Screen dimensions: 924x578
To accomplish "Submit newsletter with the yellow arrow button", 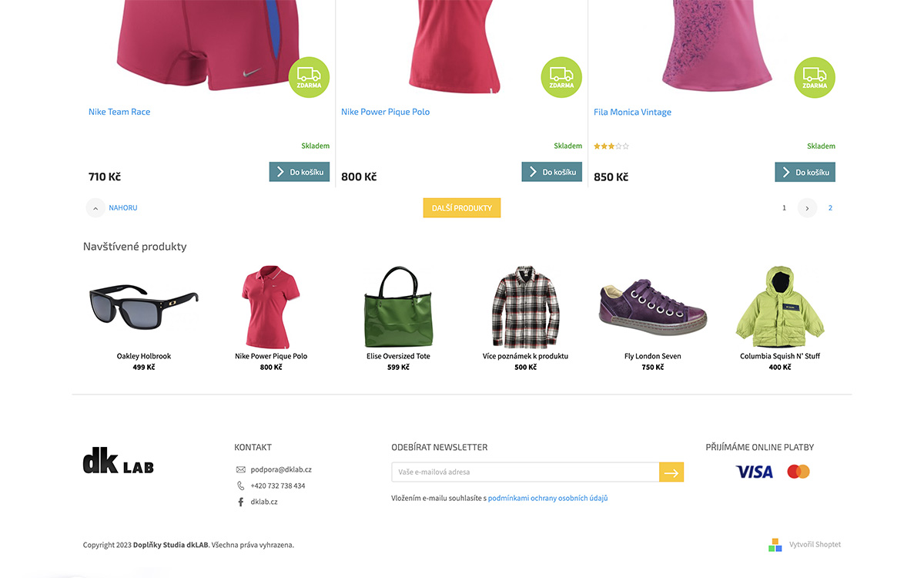I will click(x=671, y=472).
